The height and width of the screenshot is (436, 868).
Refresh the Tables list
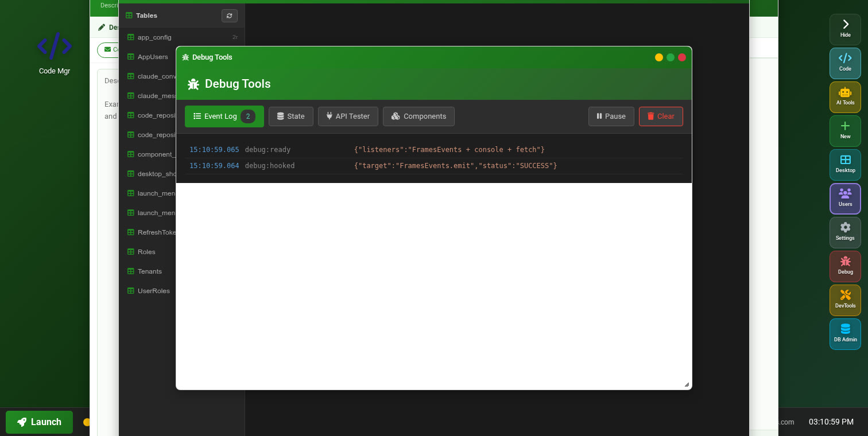click(229, 15)
